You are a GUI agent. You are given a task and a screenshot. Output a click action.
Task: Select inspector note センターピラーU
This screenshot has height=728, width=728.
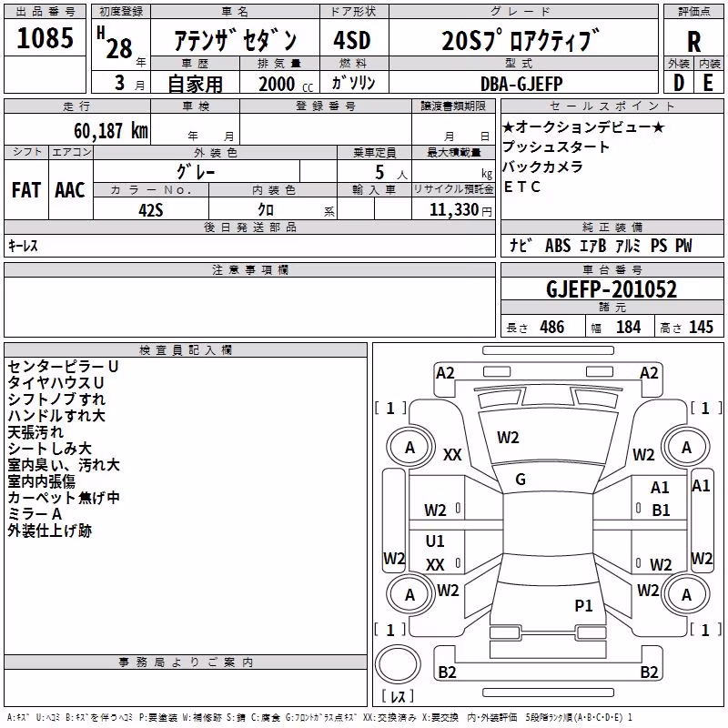[x=63, y=367]
